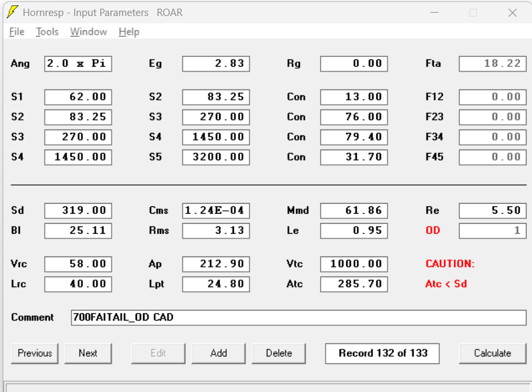
Task: Select the F45 field
Action: point(493,157)
